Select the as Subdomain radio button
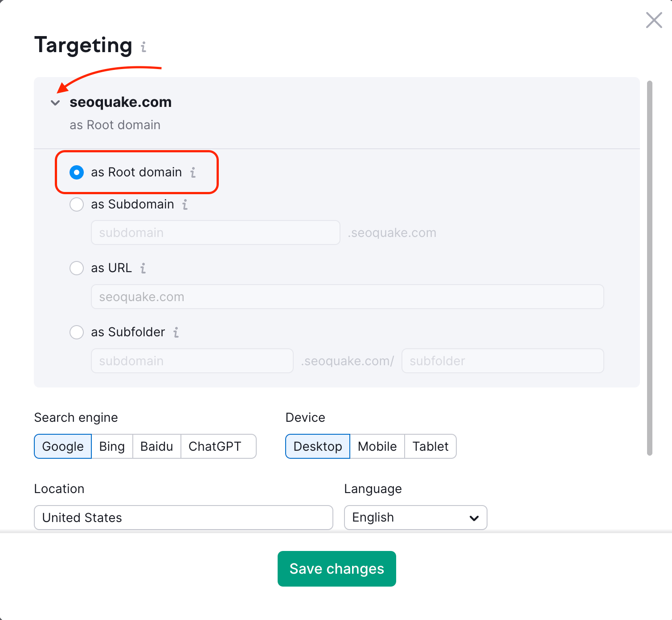 (77, 204)
